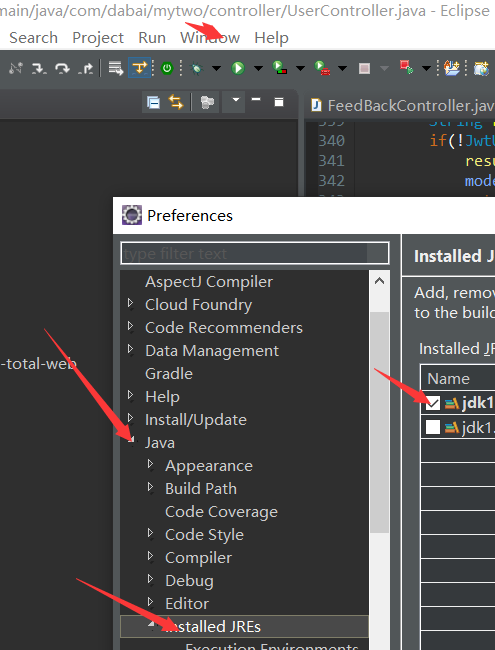Click the green Run play icon
The image size is (495, 650).
[238, 68]
